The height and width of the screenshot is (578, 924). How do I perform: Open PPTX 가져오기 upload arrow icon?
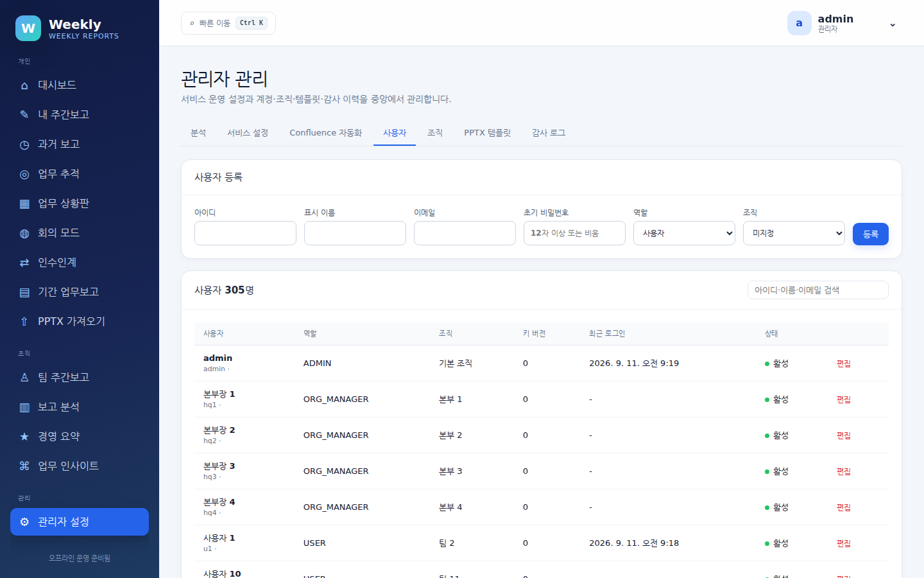click(24, 322)
